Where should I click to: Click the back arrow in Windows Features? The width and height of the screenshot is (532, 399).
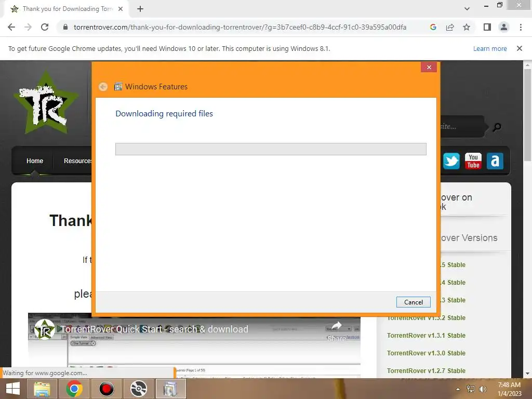(x=103, y=87)
